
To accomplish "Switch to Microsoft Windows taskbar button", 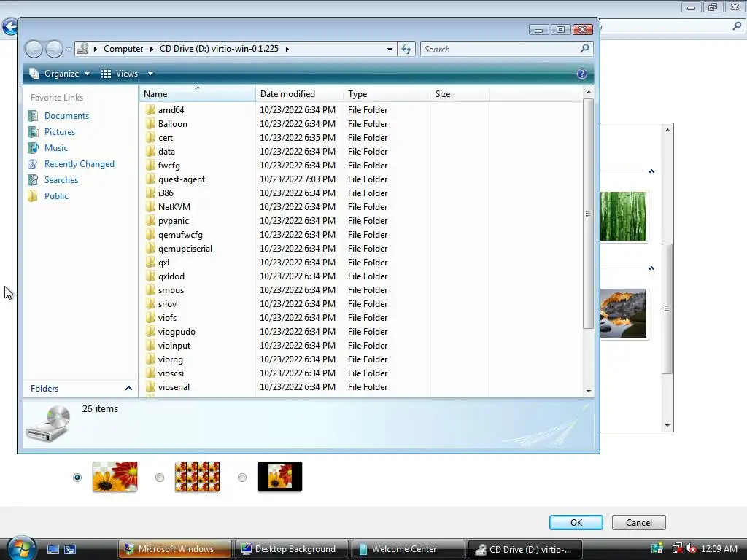I will pos(174,549).
